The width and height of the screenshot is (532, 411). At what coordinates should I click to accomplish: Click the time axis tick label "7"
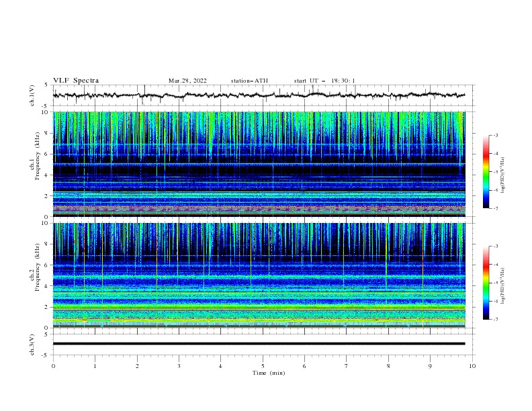click(347, 366)
